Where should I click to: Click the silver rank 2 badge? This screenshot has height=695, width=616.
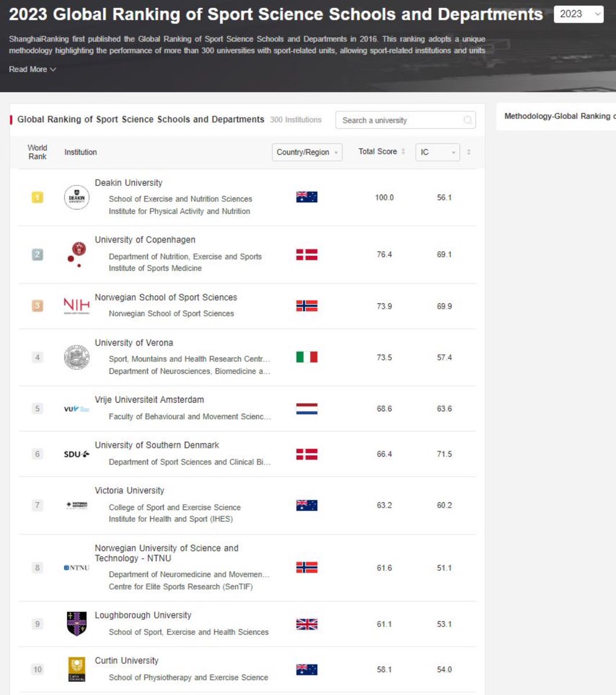click(37, 254)
